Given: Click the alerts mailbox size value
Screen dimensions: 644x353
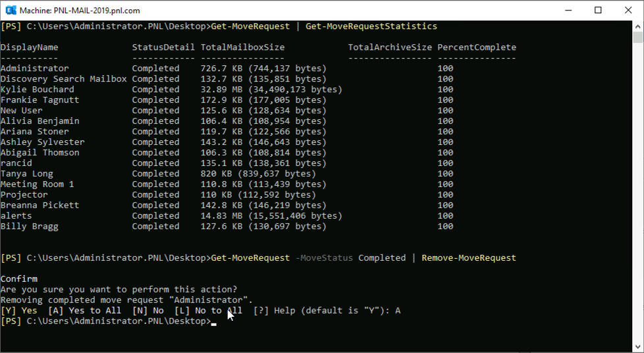Looking at the screenshot, I should [x=271, y=216].
